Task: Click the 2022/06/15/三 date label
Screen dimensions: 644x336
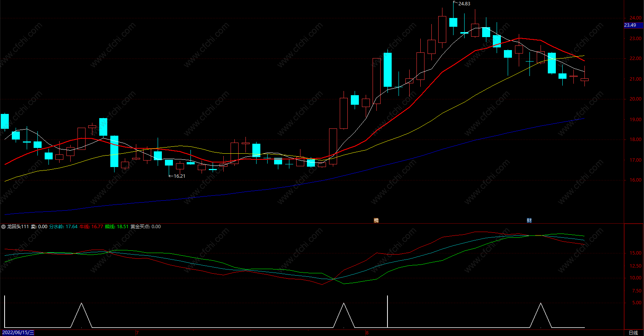Action: [18, 333]
